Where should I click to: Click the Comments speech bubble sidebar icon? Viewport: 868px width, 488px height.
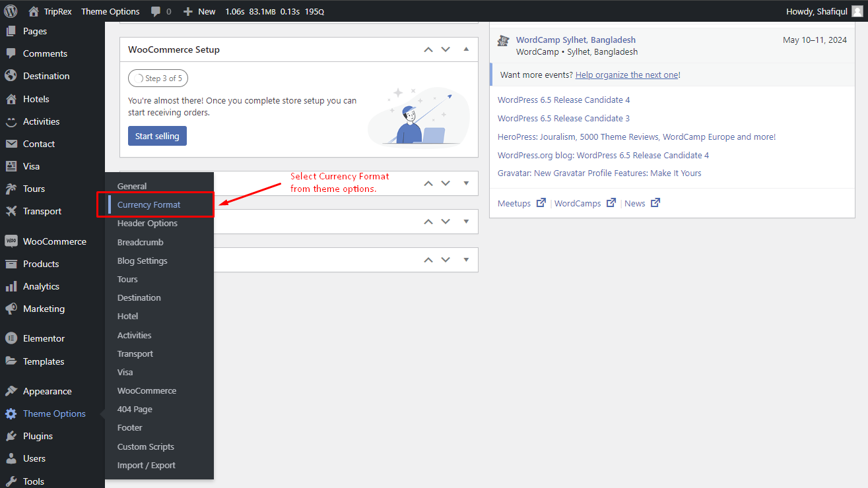click(11, 53)
